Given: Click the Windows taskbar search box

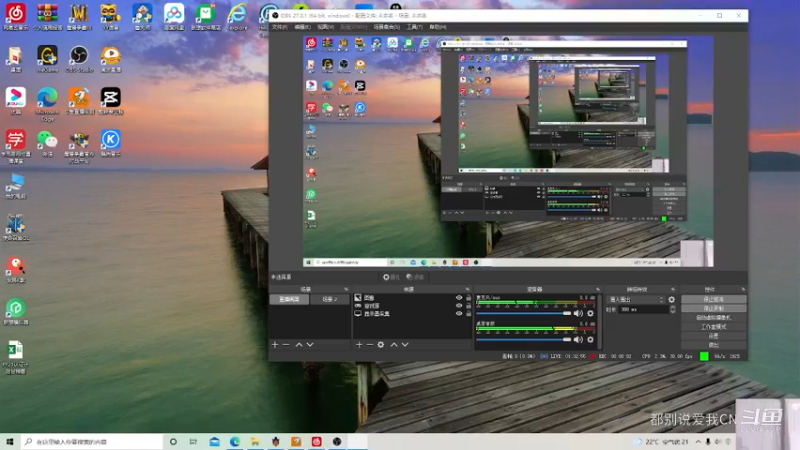Looking at the screenshot, I should [x=92, y=442].
